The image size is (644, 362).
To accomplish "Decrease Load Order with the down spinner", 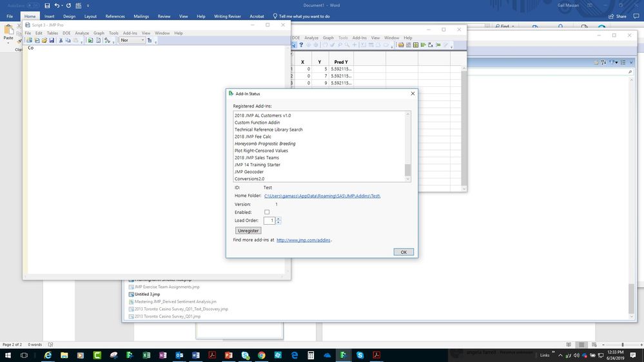I will pyautogui.click(x=278, y=222).
